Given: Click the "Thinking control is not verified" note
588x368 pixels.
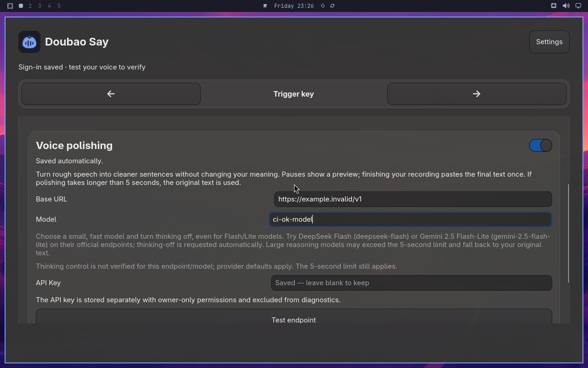Looking at the screenshot, I should 216,266.
